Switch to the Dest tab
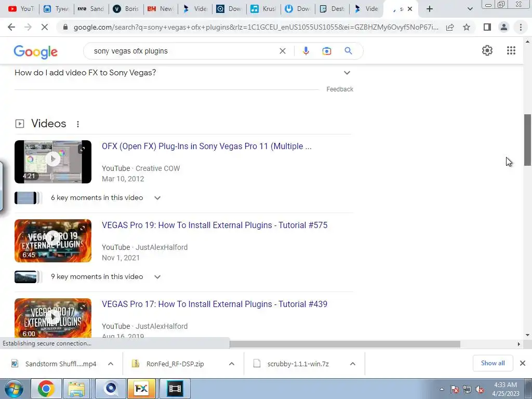The width and height of the screenshot is (532, 399). click(332, 9)
